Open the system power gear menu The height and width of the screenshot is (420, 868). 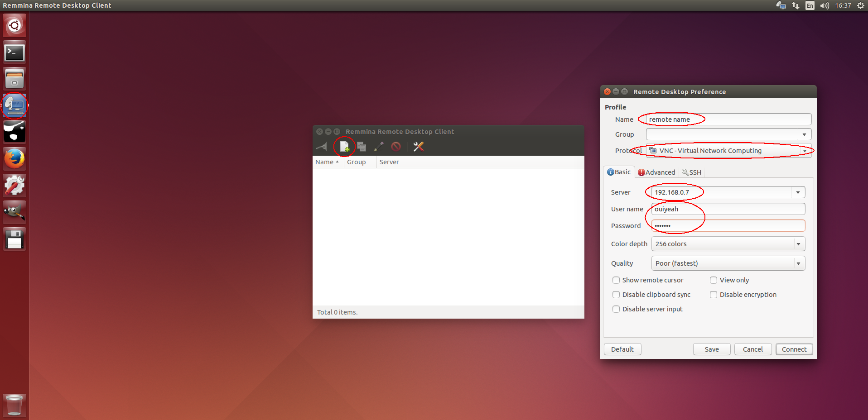(x=861, y=5)
